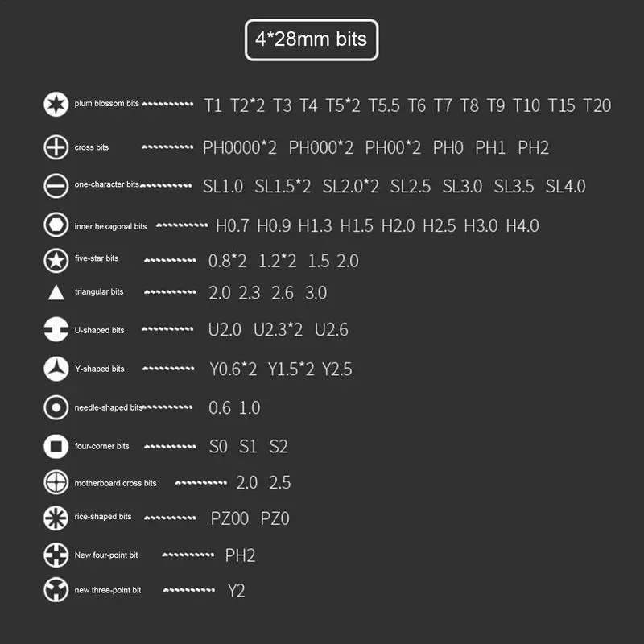Click the PZ00 rice-shaped size label
The image size is (644, 644).
(229, 518)
